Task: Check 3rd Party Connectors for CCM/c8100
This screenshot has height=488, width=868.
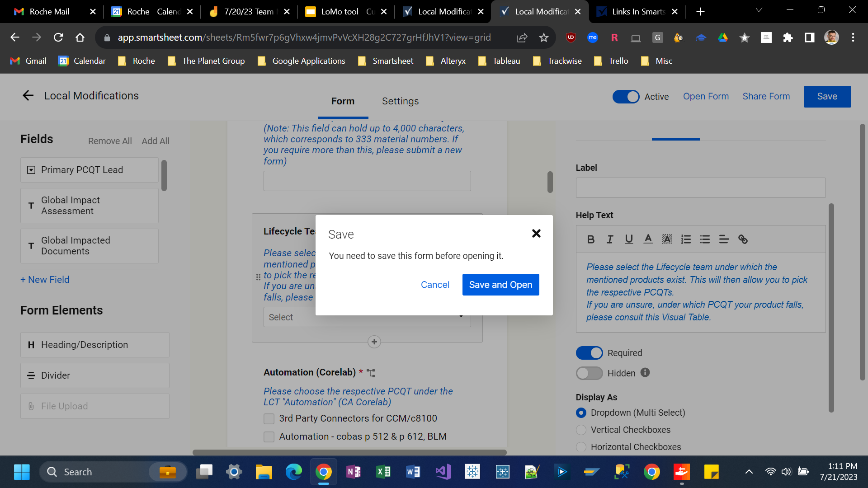Action: click(269, 419)
